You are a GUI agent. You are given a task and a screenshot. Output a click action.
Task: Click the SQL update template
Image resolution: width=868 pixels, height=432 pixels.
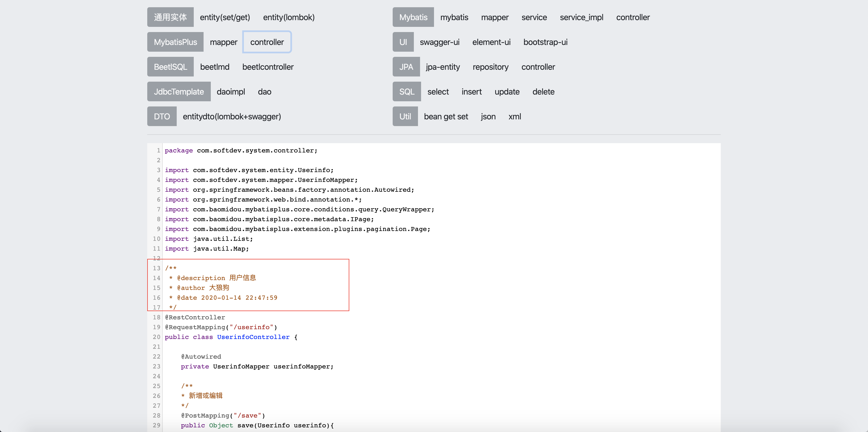click(x=507, y=92)
